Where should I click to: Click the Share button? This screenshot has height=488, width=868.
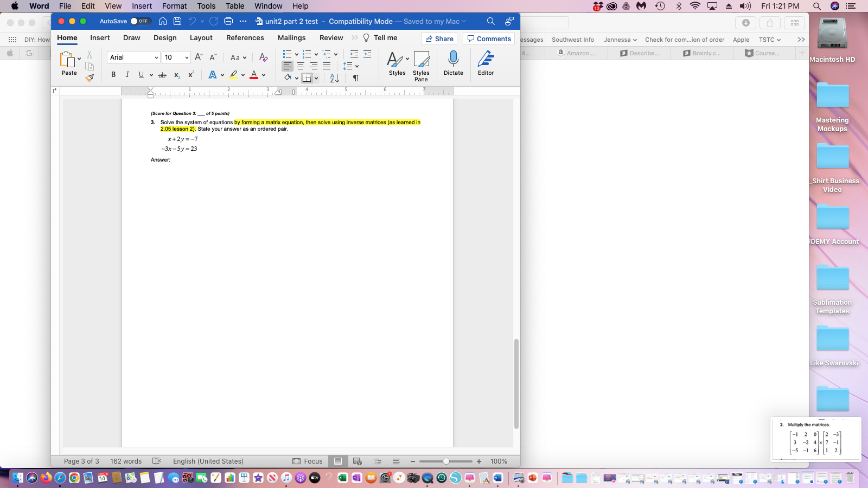point(439,38)
